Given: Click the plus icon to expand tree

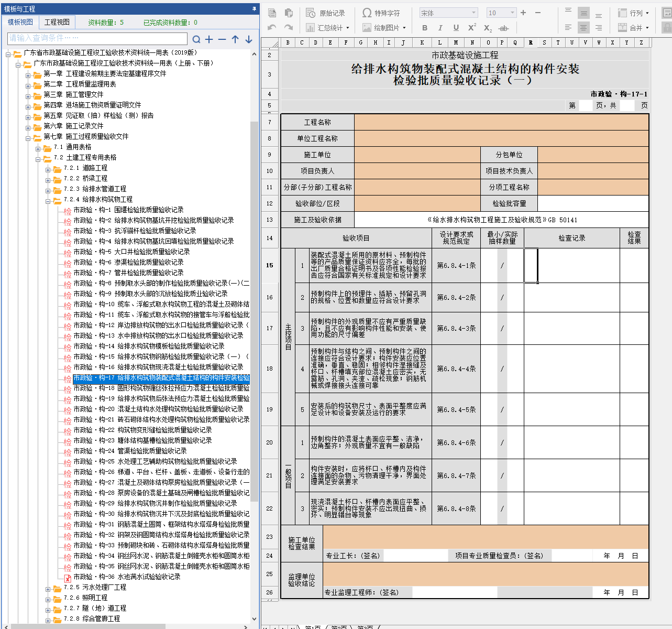Looking at the screenshot, I should coord(209,39).
